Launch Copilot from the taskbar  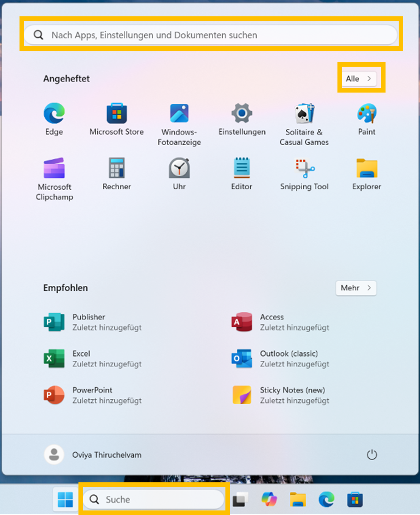(x=269, y=500)
